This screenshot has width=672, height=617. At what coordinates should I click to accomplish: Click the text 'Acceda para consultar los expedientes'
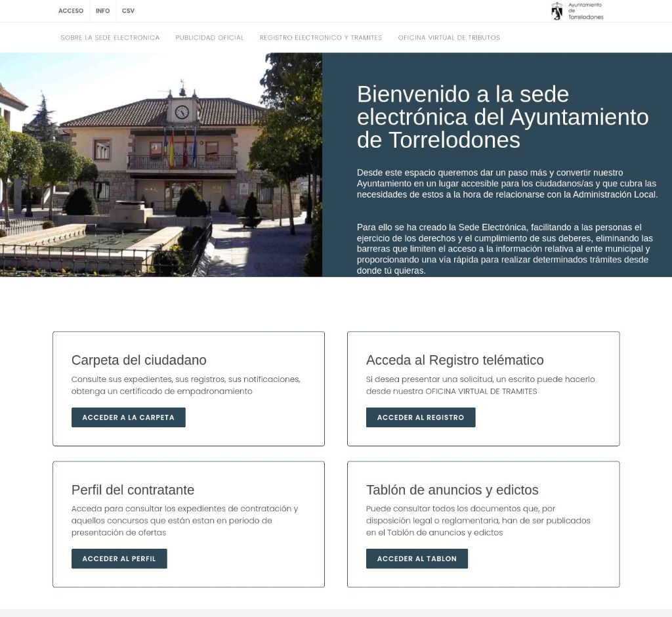point(184,521)
